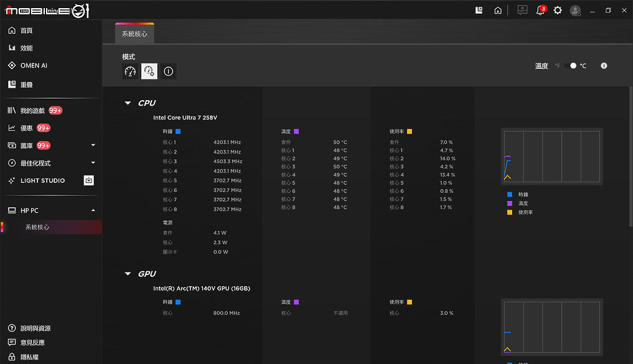Image resolution: width=633 pixels, height=364 pixels.
Task: Click the 模式 label above the mode icons
Action: click(x=128, y=57)
